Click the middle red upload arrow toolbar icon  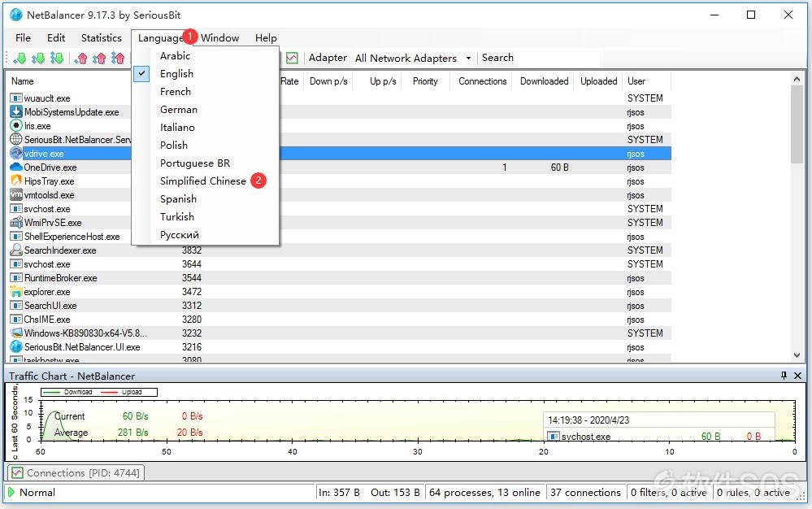(99, 58)
